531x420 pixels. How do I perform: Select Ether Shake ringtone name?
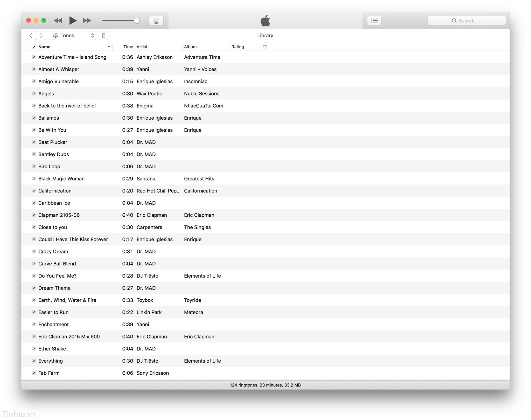(x=52, y=349)
